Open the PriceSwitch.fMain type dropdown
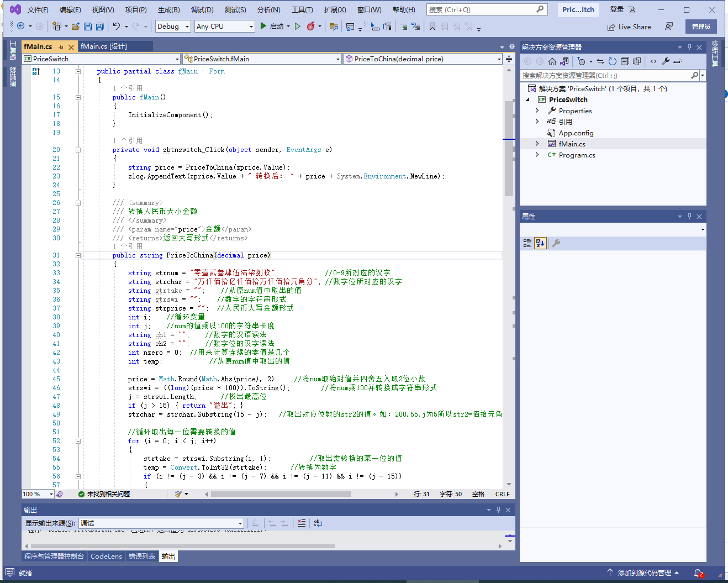The width and height of the screenshot is (728, 583). click(262, 59)
